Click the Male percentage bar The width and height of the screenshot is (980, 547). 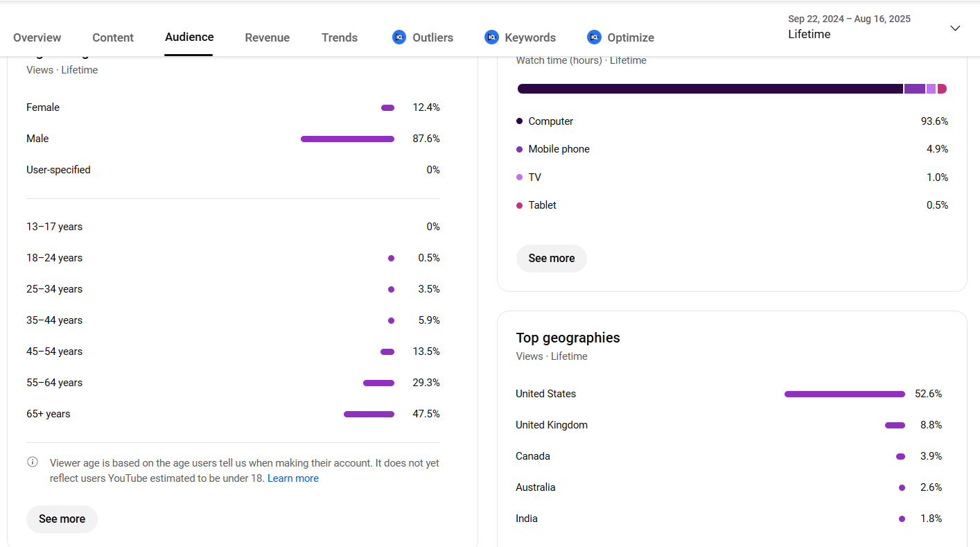(347, 139)
